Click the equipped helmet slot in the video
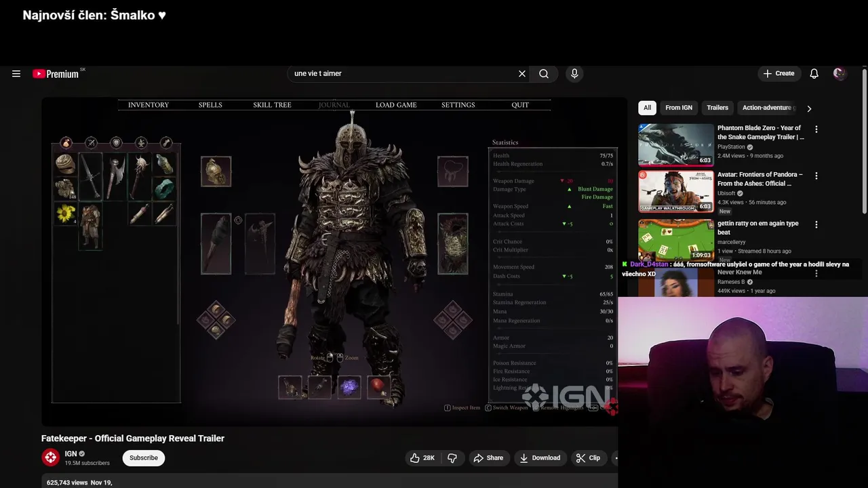Image resolution: width=868 pixels, height=488 pixels. (x=216, y=171)
